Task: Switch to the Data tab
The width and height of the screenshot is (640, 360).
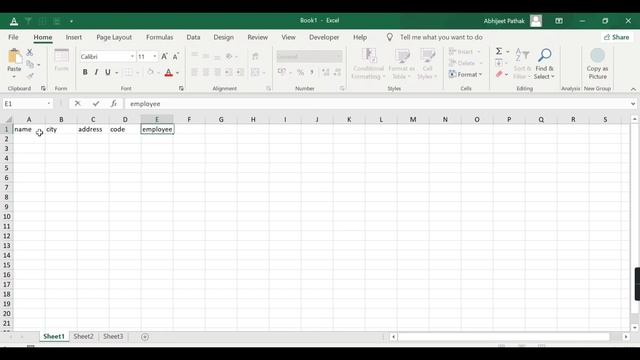Action: click(x=193, y=37)
